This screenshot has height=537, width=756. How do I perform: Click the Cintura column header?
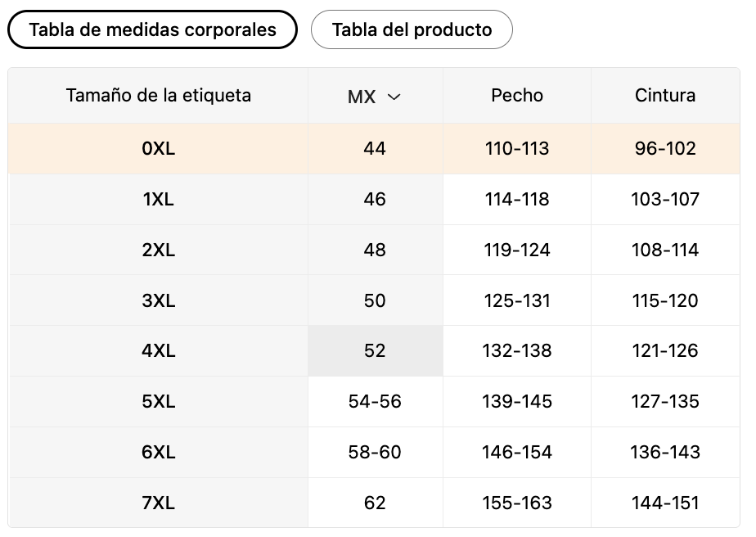point(665,96)
